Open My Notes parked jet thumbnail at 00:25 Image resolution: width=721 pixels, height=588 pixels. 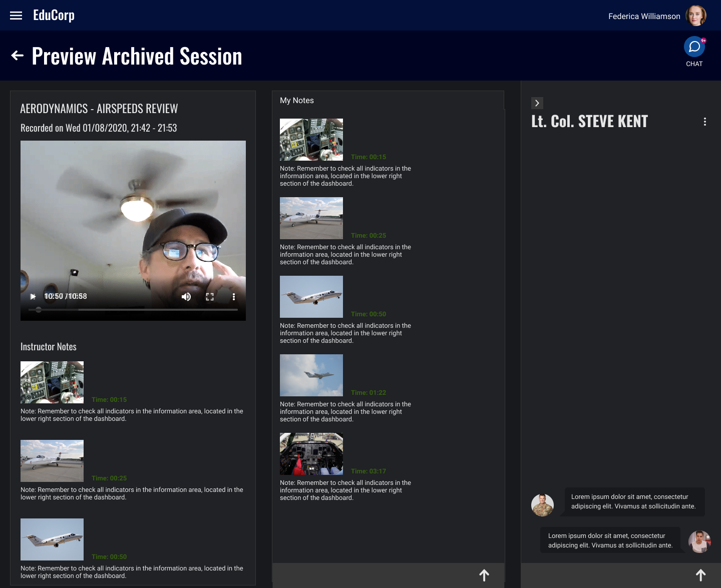(311, 218)
